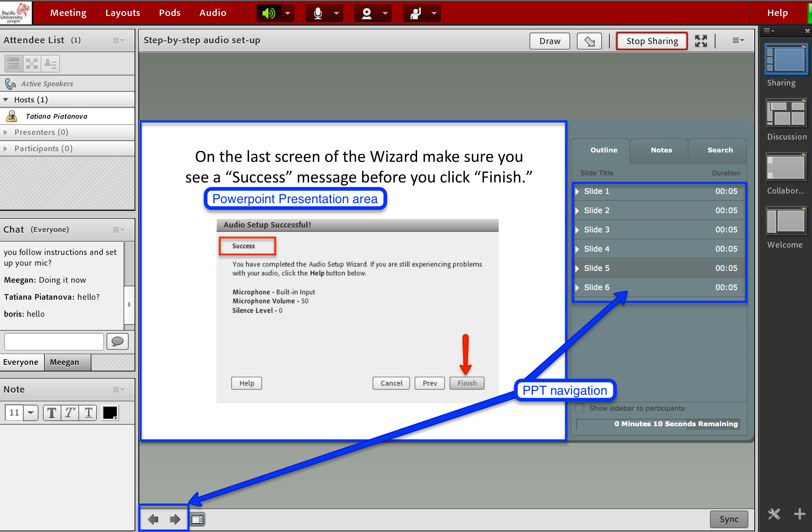This screenshot has height=532, width=812.
Task: Click the Stop Sharing button
Action: pos(651,40)
